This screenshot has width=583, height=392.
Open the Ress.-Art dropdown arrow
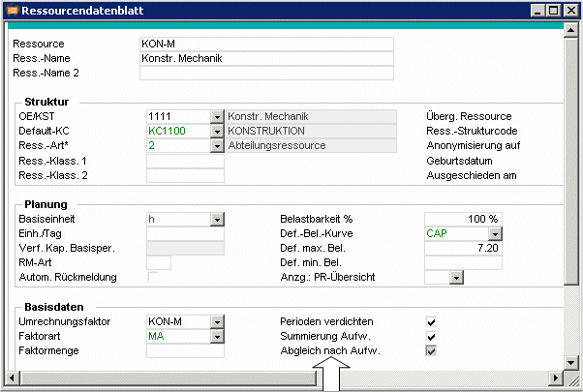pyautogui.click(x=217, y=145)
